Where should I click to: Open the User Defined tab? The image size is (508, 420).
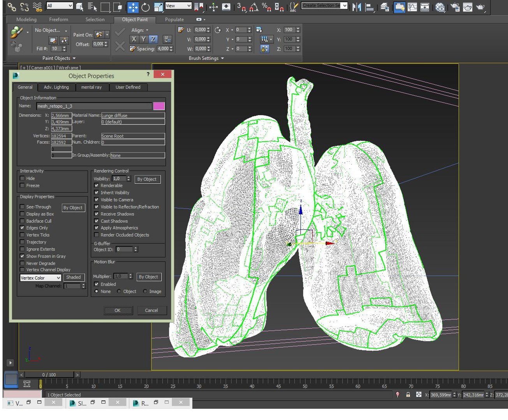pos(128,87)
